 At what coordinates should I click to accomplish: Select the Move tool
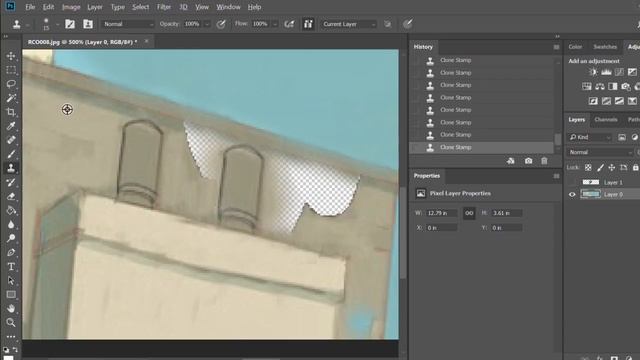point(11,56)
